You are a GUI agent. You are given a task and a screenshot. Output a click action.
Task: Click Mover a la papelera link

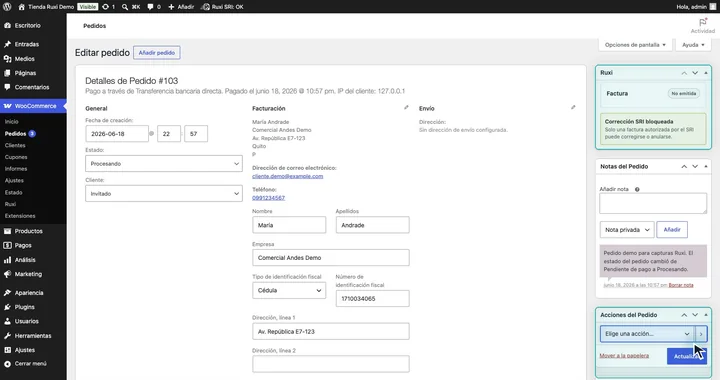point(624,356)
